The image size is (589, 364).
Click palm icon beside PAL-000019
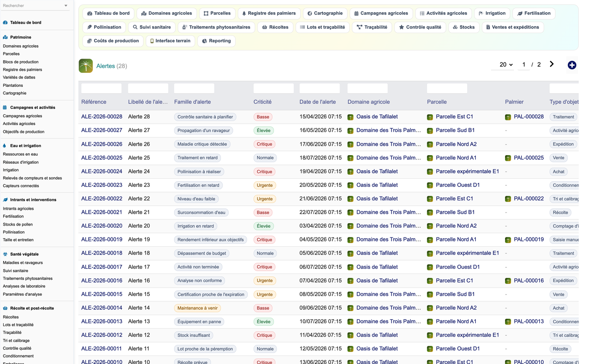[x=508, y=240]
